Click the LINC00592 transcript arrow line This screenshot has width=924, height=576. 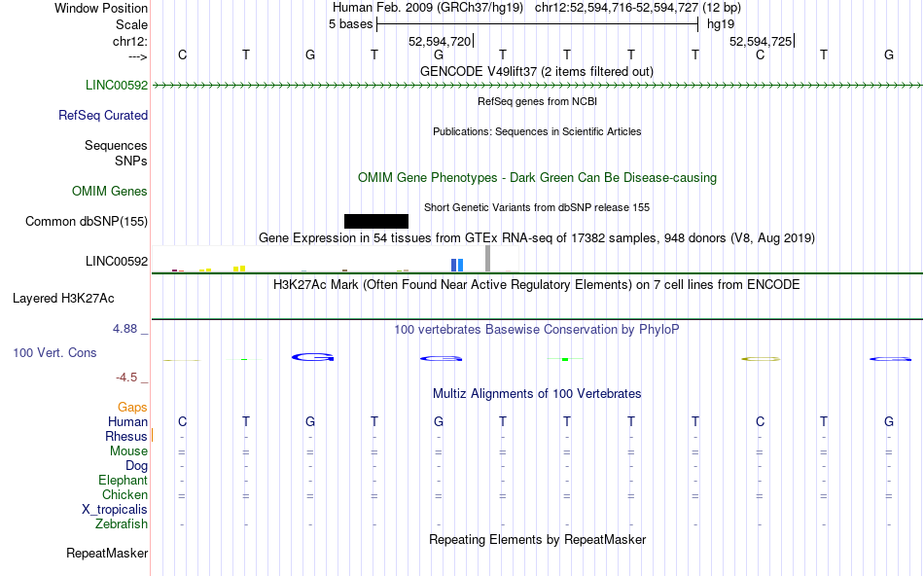(537, 86)
